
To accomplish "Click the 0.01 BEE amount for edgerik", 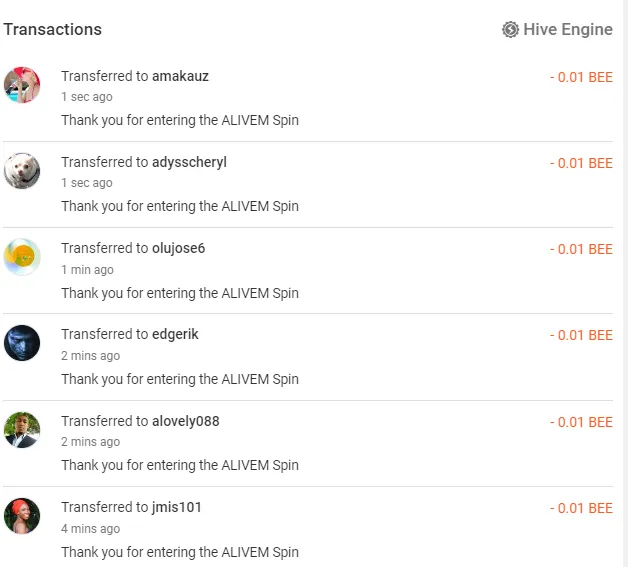I will [x=581, y=335].
